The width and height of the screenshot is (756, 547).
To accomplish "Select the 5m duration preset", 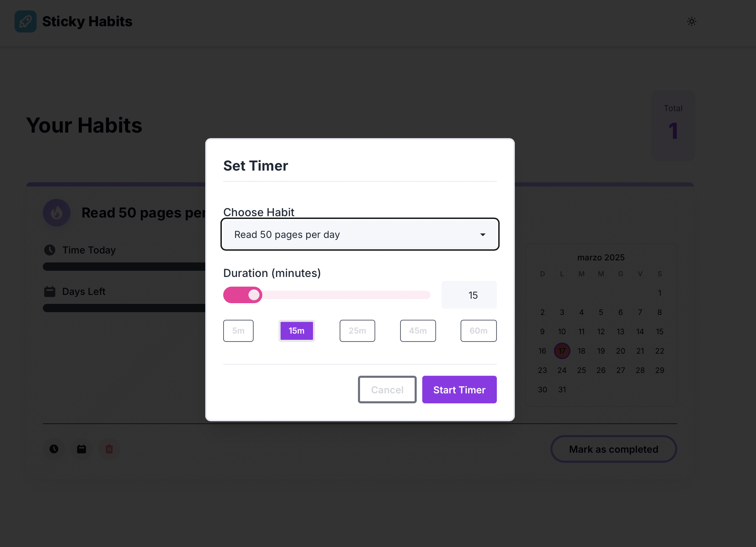I will point(238,331).
